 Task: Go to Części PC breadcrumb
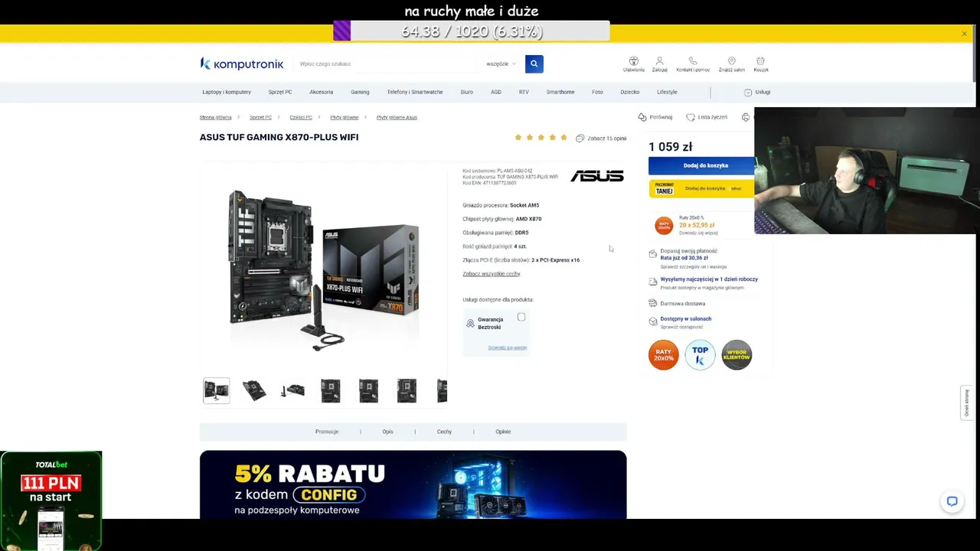click(x=301, y=117)
